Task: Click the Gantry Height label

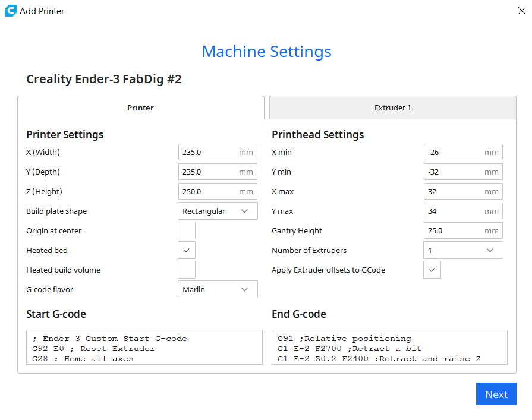Action: [297, 231]
